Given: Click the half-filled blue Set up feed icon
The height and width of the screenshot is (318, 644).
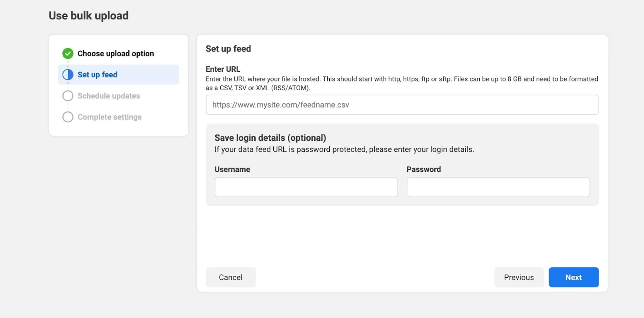Looking at the screenshot, I should pos(68,74).
